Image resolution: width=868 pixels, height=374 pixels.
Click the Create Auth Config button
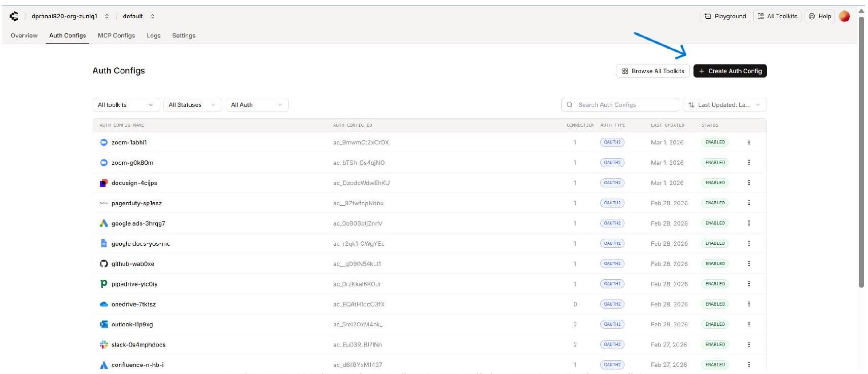730,71
